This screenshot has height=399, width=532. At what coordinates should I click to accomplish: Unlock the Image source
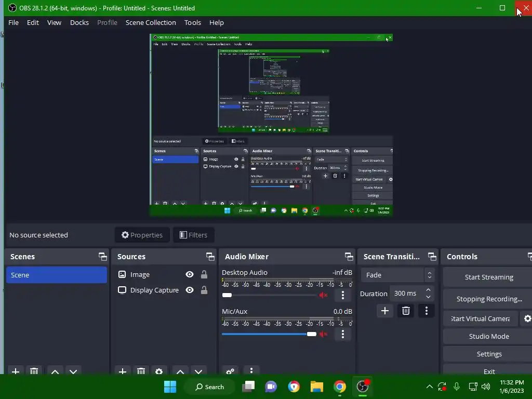point(204,274)
